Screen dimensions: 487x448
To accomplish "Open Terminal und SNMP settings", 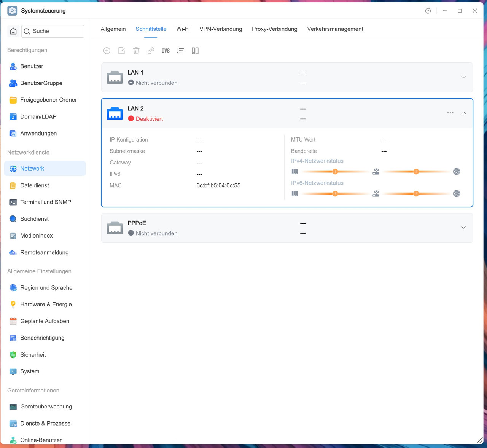I will (x=45, y=202).
